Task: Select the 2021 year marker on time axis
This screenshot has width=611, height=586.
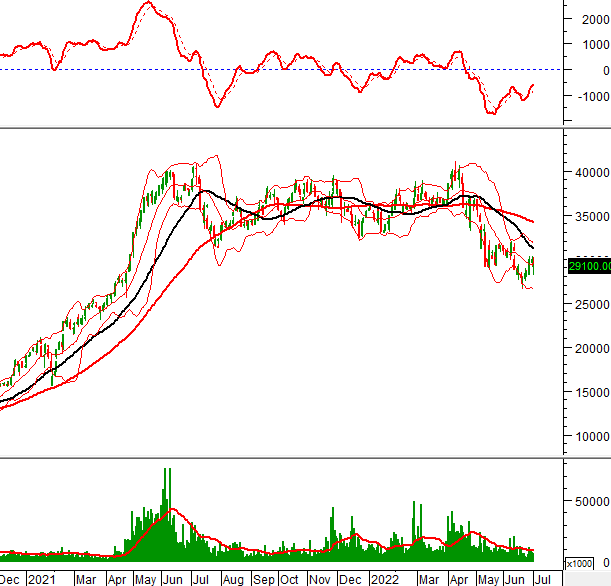Action: pos(42,579)
